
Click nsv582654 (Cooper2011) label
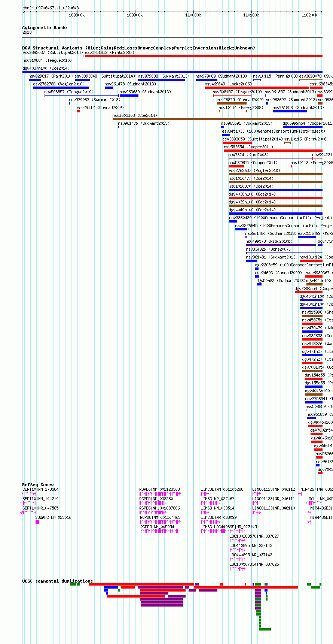[249, 147]
